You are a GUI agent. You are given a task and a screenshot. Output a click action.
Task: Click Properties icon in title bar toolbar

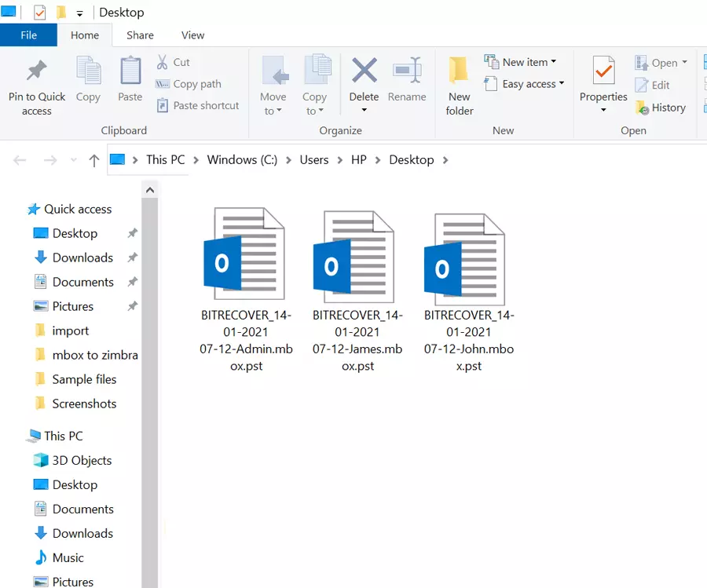(40, 12)
